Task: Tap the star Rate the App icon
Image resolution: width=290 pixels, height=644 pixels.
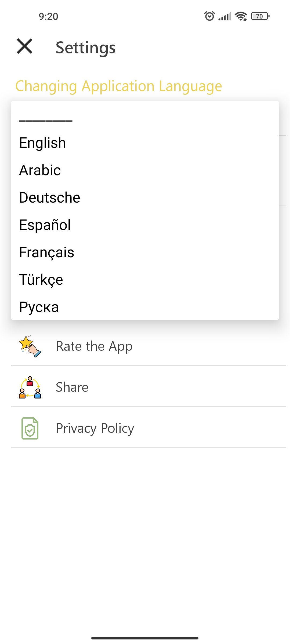Action: pyautogui.click(x=30, y=346)
